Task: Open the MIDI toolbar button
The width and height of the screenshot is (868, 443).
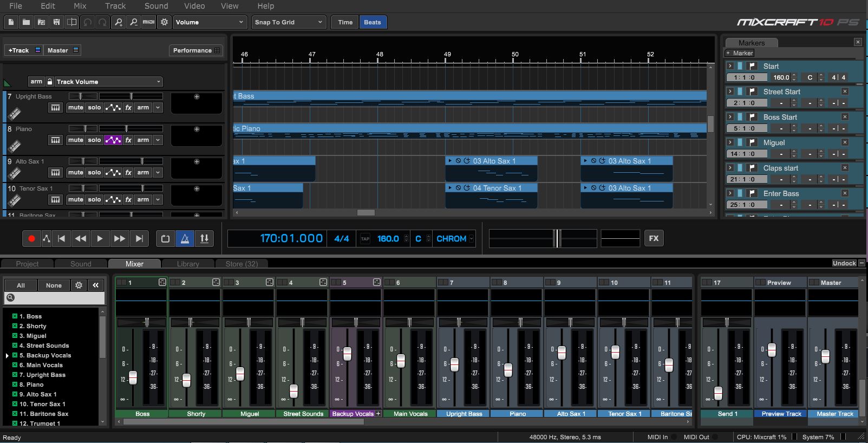Action: click(x=148, y=22)
